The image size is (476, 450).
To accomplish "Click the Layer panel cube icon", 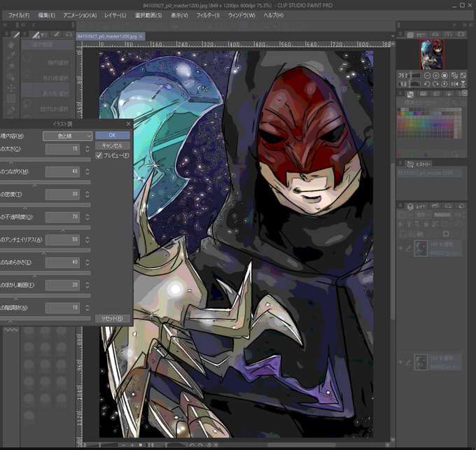I will [x=410, y=206].
